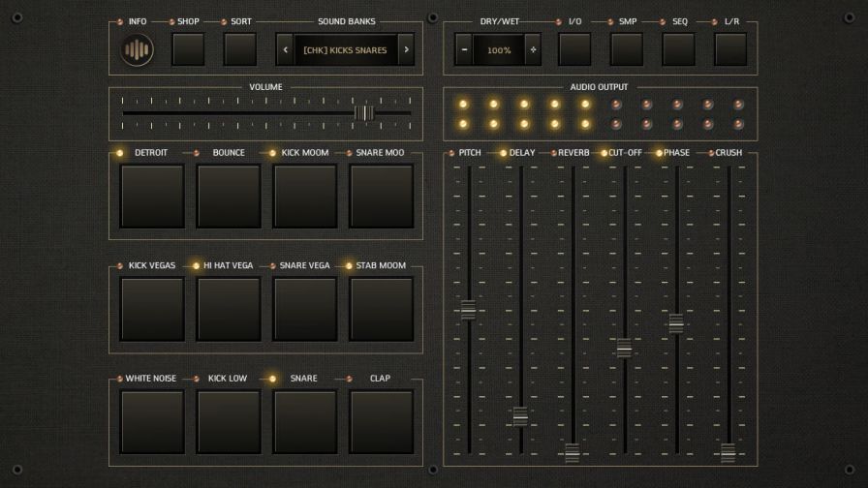Trigger the Detroit drum pad
The width and height of the screenshot is (868, 488).
(x=152, y=197)
